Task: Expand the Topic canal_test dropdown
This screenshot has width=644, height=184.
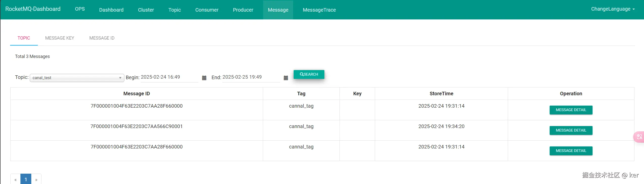Action: pyautogui.click(x=77, y=78)
